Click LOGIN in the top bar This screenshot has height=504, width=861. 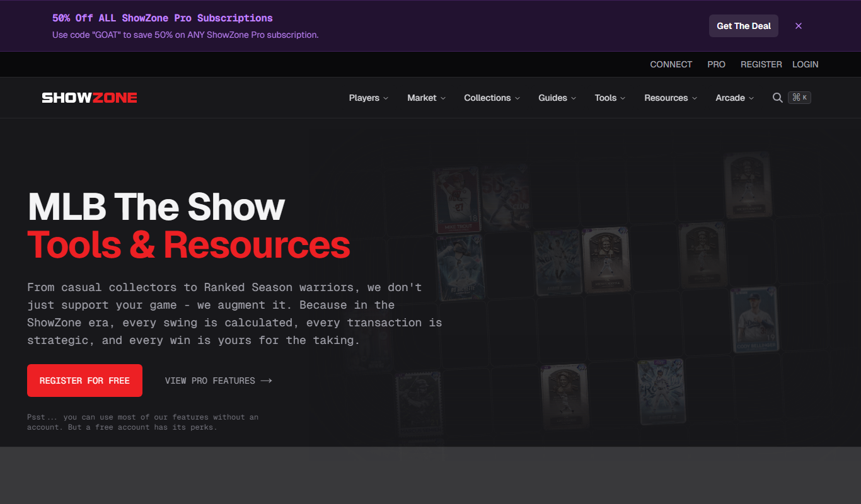(x=806, y=64)
